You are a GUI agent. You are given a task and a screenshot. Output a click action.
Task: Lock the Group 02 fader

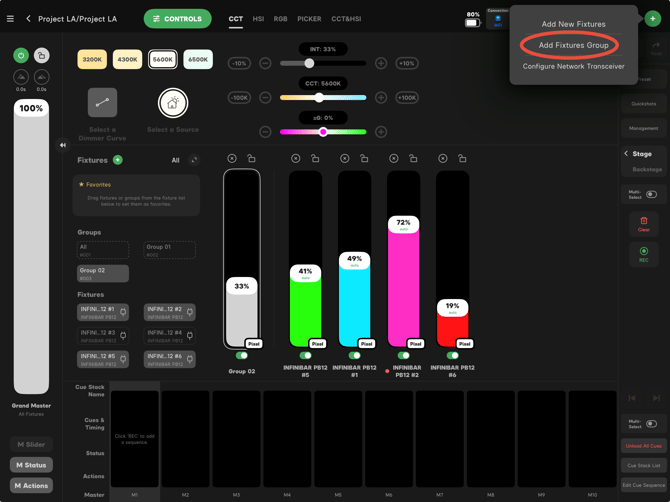coord(251,159)
